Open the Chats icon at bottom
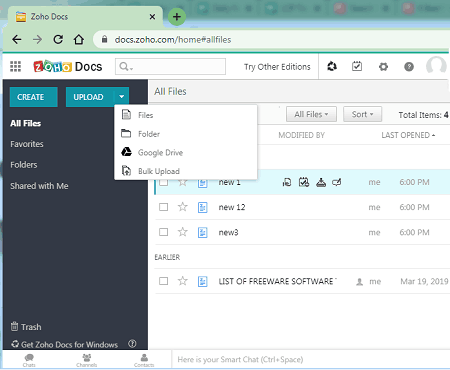The height and width of the screenshot is (370, 450). [x=29, y=360]
